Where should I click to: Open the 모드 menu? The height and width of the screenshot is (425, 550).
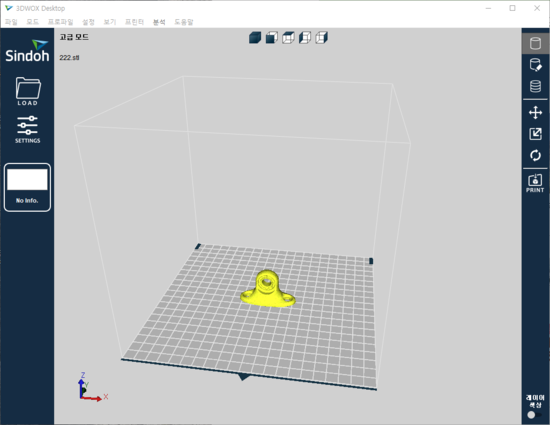pyautogui.click(x=33, y=22)
